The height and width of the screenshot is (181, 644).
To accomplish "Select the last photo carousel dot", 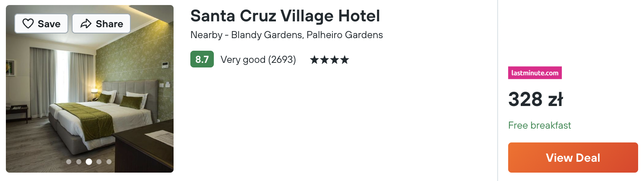I will [109, 162].
